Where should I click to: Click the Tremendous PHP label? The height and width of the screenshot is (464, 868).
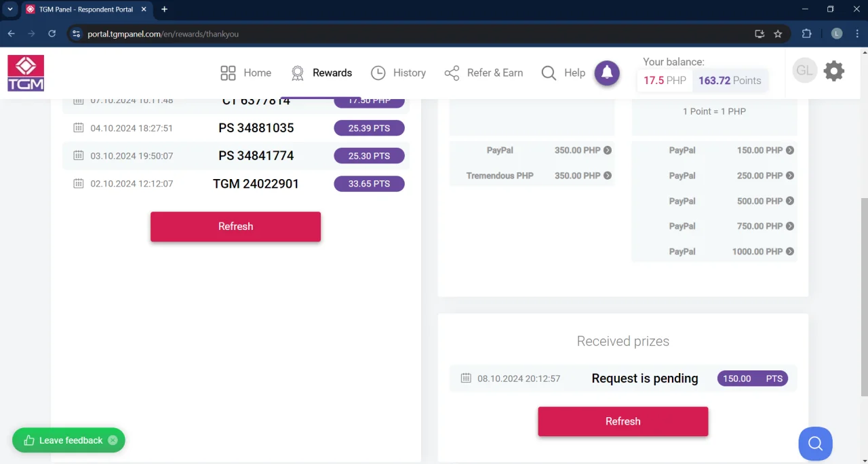pos(500,176)
